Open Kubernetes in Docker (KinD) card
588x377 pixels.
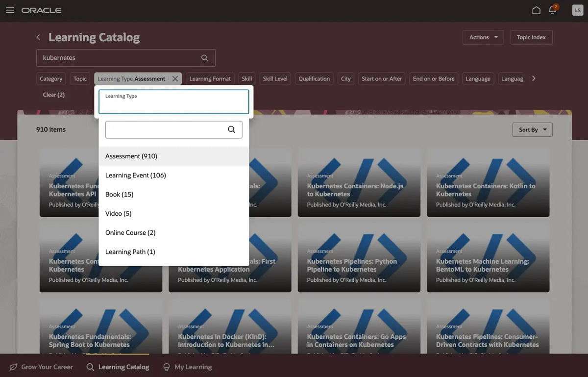tap(230, 327)
